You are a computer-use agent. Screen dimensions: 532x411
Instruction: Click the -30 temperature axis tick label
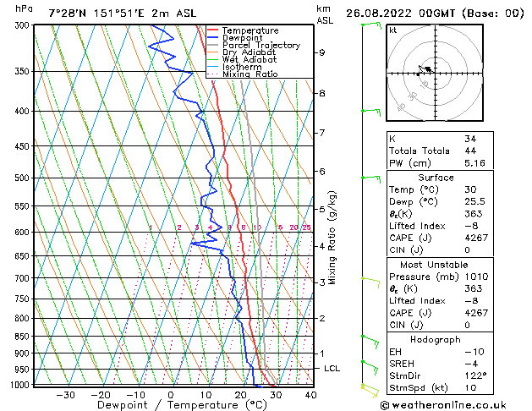[65, 395]
